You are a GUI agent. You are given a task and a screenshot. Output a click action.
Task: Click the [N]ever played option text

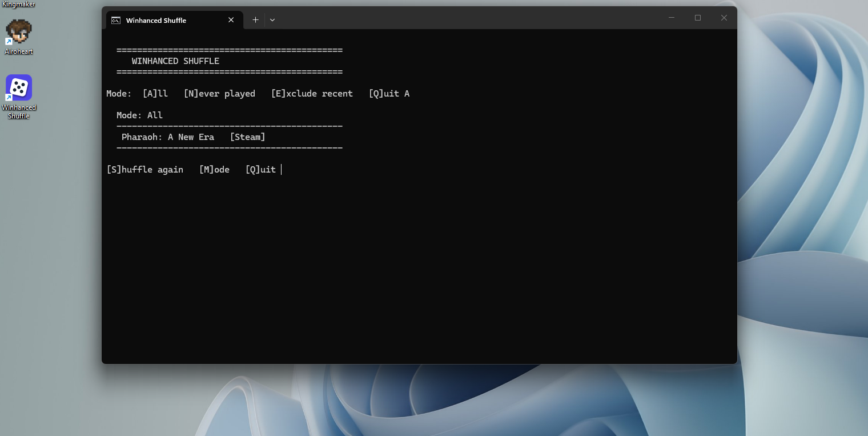coord(219,94)
